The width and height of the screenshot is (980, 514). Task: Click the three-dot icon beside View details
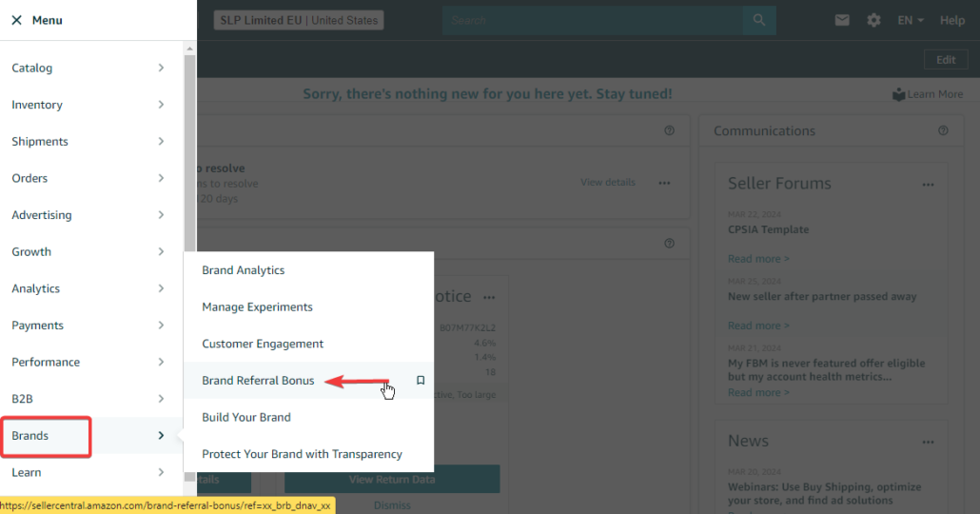(x=664, y=183)
